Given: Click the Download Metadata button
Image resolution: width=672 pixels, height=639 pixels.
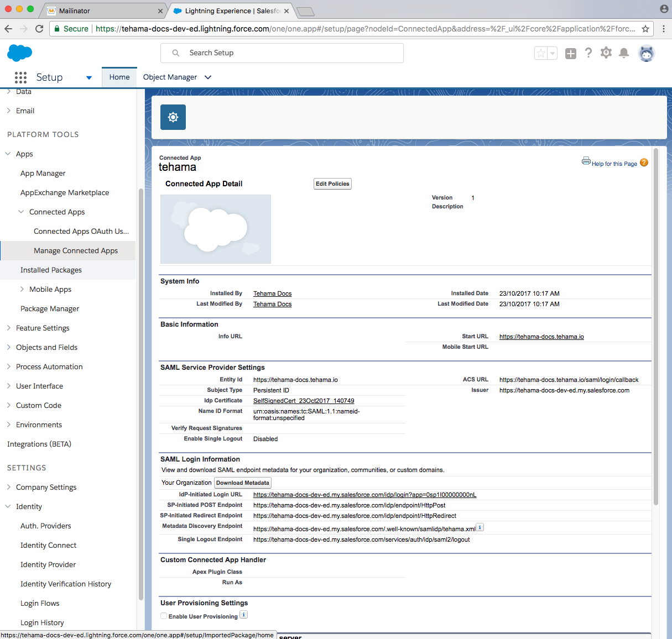Looking at the screenshot, I should click(x=243, y=483).
